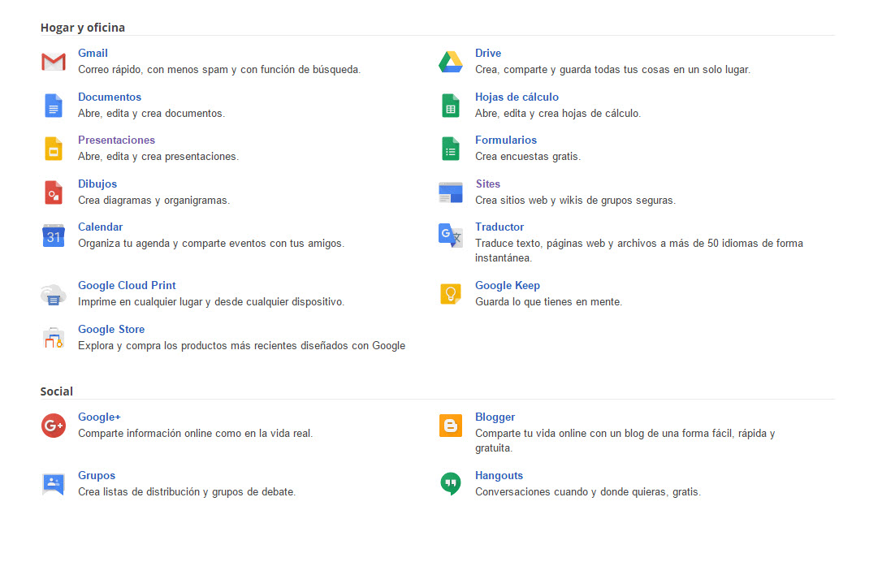Screen dimensions: 895x588
Task: Click text 'Abre, edita y crea documentos.'
Action: pyautogui.click(x=151, y=114)
